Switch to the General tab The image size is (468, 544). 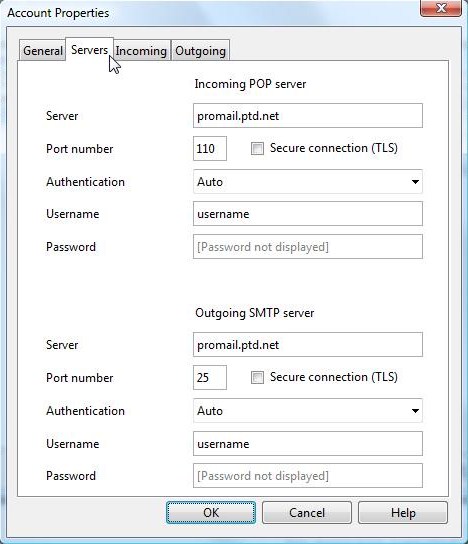click(x=42, y=51)
